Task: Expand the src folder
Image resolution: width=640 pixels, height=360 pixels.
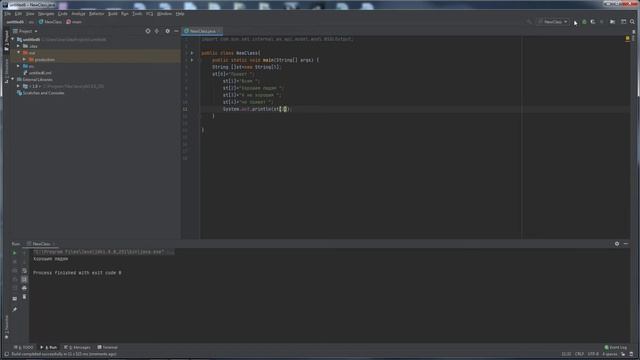Action: point(18,66)
